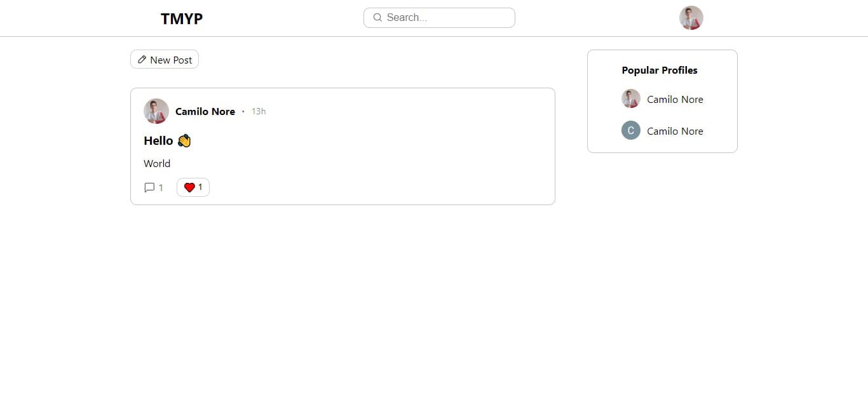
Task: Click the pencil icon beside New Post
Action: point(142,60)
